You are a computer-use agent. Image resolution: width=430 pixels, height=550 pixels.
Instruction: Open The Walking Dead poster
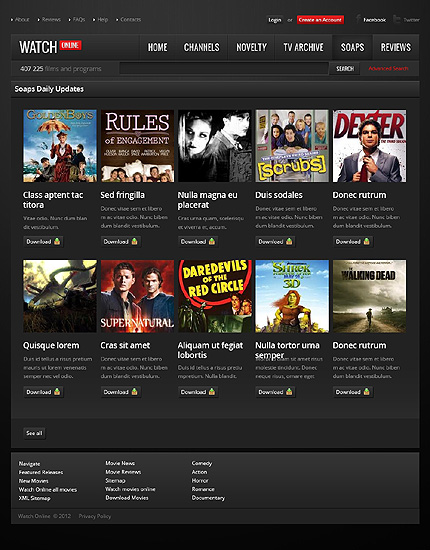[369, 296]
